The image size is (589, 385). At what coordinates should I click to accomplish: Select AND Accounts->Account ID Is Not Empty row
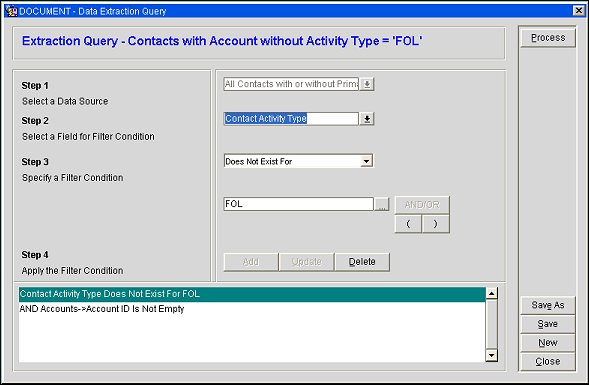252,309
